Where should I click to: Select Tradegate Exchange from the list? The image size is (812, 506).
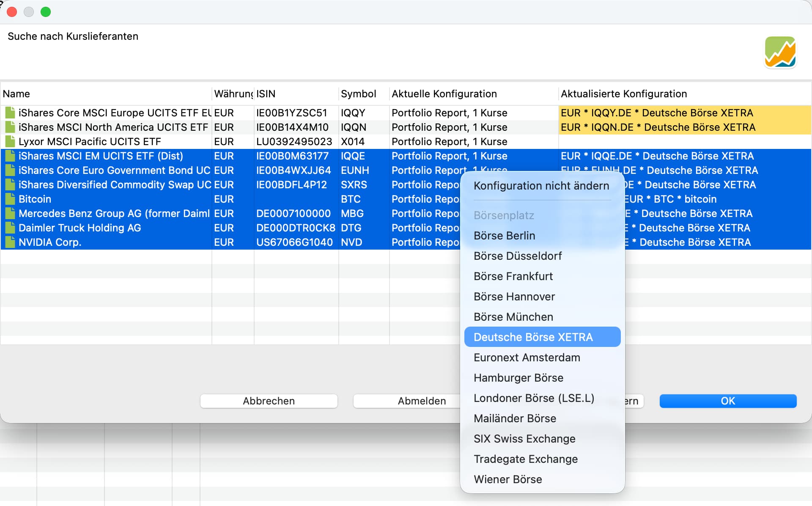point(525,459)
